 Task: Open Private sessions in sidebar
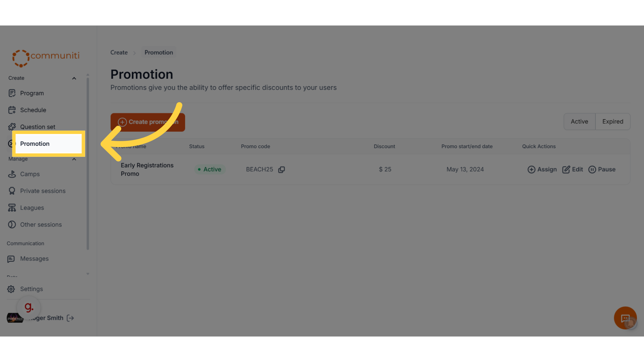(x=43, y=191)
